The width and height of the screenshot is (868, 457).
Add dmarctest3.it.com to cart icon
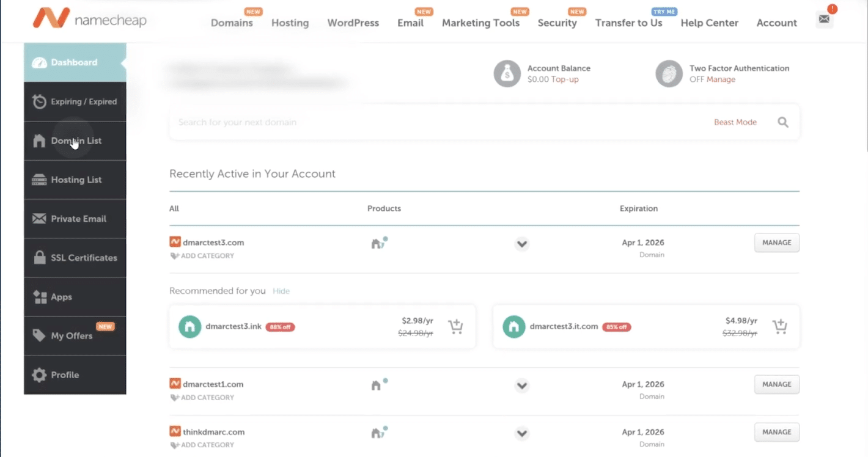[x=779, y=327]
